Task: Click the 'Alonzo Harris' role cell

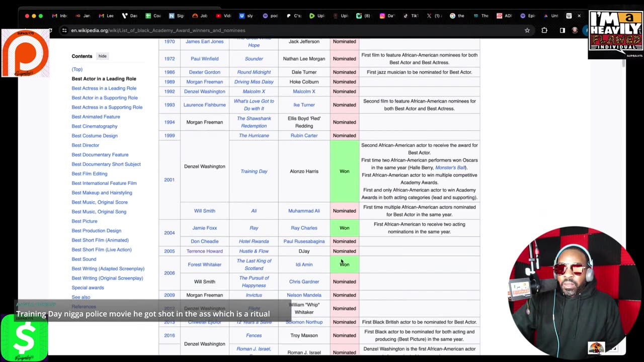Action: coord(304,171)
